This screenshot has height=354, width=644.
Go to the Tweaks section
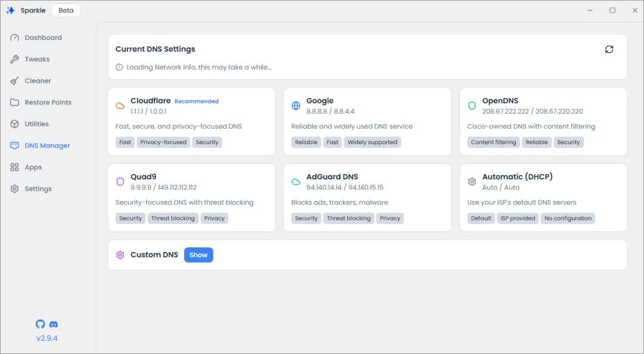pos(37,59)
